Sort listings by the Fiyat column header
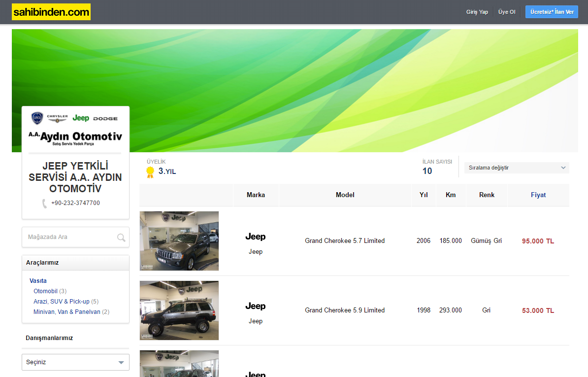Viewport: 588px width, 377px height. pos(538,195)
